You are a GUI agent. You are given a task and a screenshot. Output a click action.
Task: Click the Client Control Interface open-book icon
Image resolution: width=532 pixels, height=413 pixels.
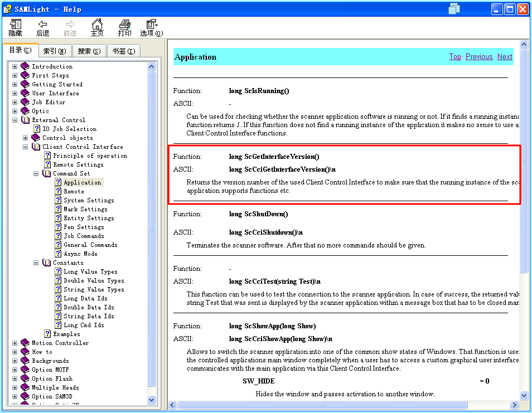click(x=36, y=147)
